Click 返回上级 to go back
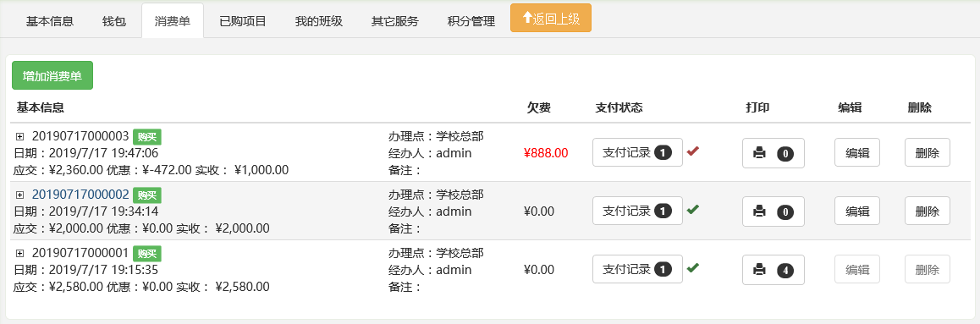The width and height of the screenshot is (980, 324). coord(551,18)
